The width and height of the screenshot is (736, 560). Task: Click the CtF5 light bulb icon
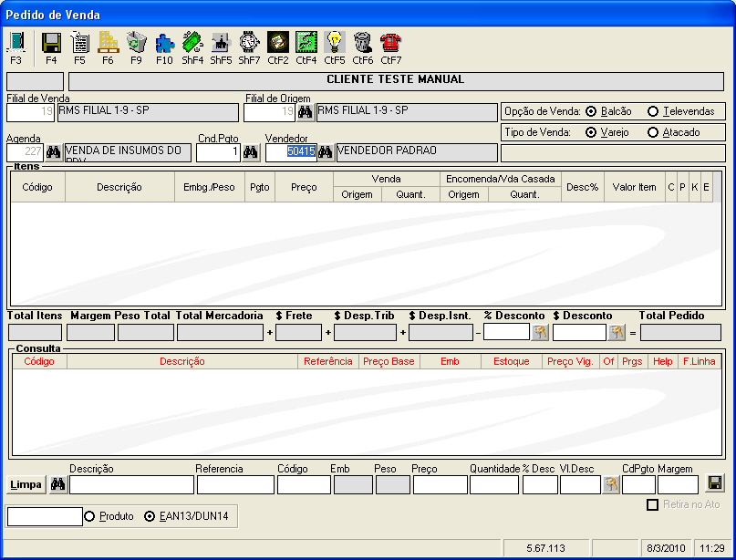click(334, 43)
